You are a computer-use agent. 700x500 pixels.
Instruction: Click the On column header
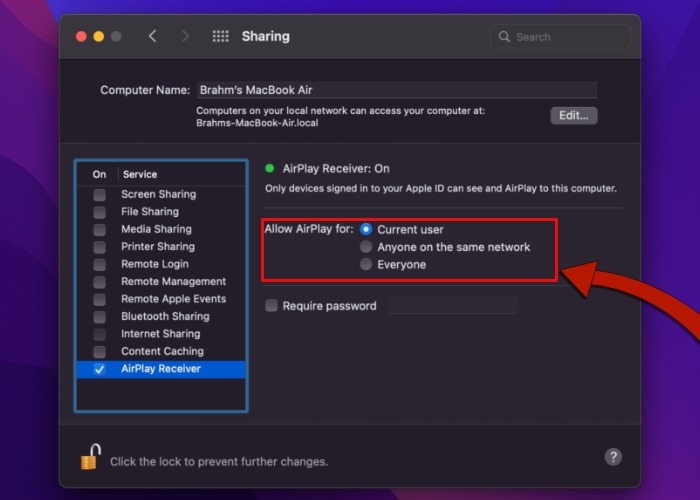(99, 175)
